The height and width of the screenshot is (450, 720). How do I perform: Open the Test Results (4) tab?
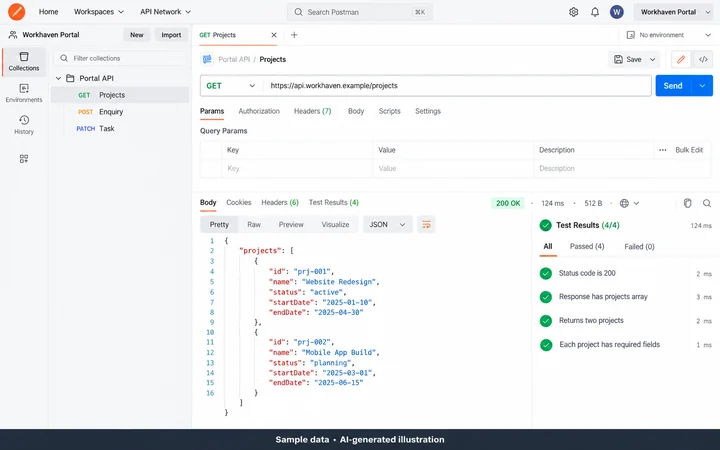(333, 202)
